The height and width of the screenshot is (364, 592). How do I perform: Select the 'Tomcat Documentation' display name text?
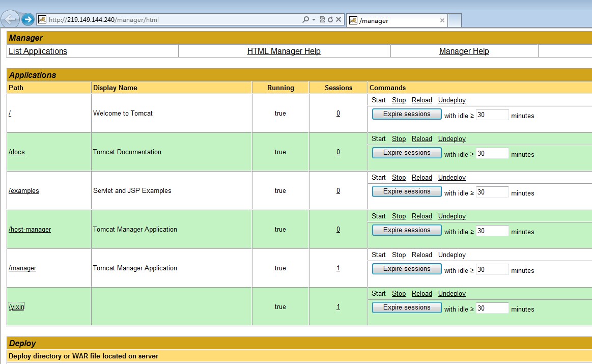point(127,152)
